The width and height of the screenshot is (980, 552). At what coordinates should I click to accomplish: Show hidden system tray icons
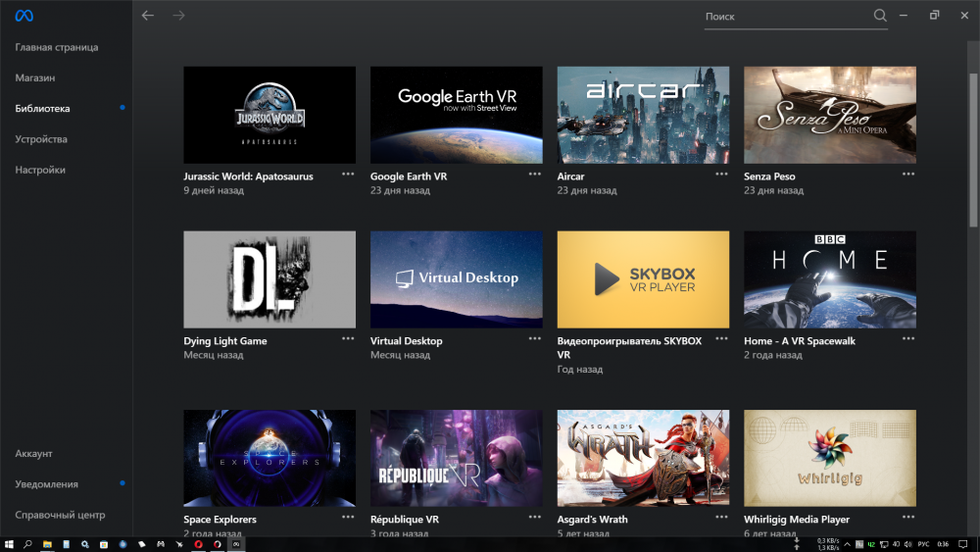pos(848,544)
